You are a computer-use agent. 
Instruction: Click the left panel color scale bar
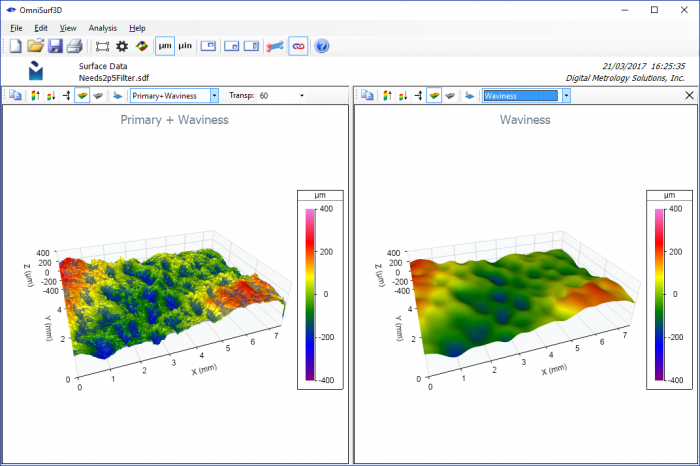[310, 295]
